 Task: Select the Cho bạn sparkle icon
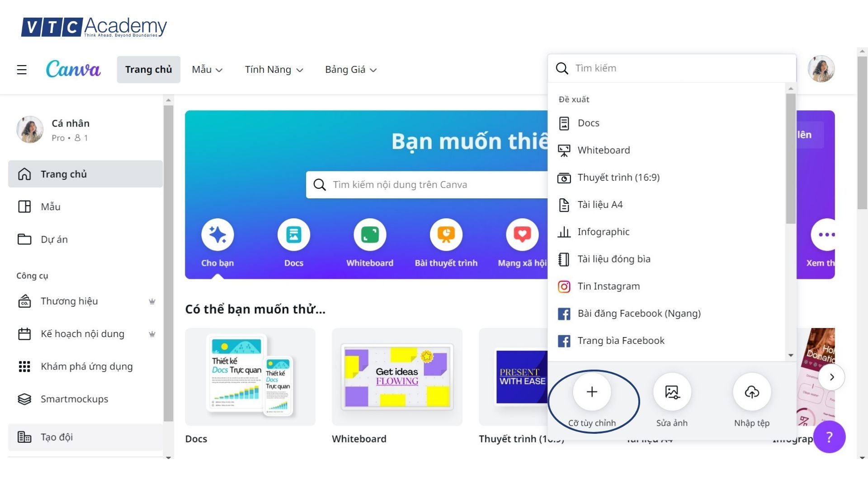point(217,235)
